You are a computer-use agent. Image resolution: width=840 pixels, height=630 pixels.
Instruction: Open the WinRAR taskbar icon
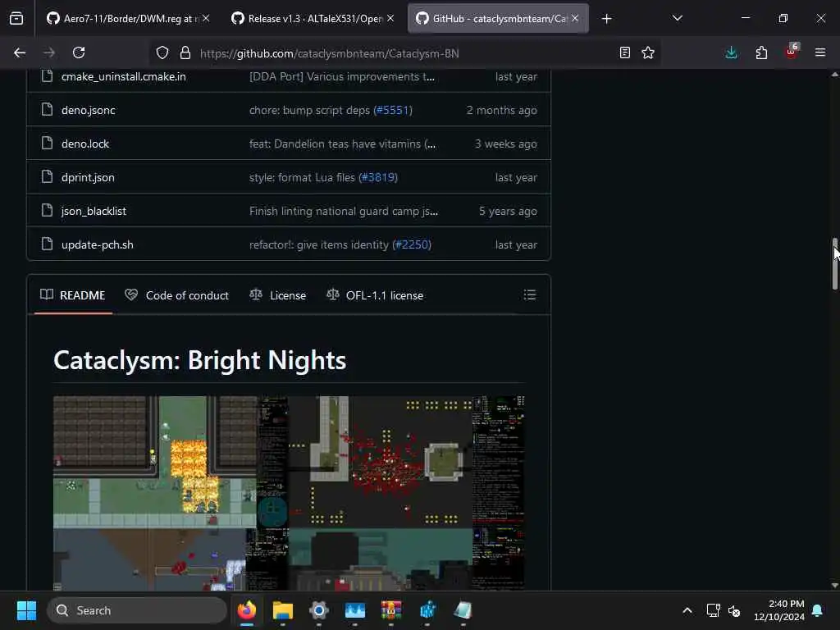pos(391,610)
